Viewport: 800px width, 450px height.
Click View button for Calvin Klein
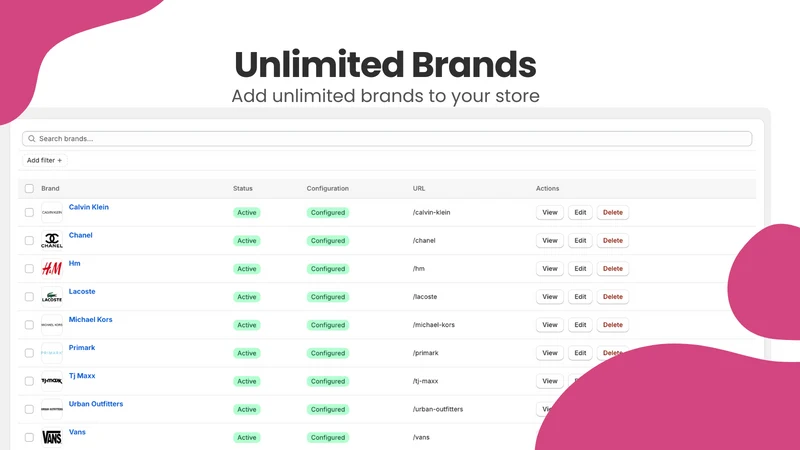point(549,212)
